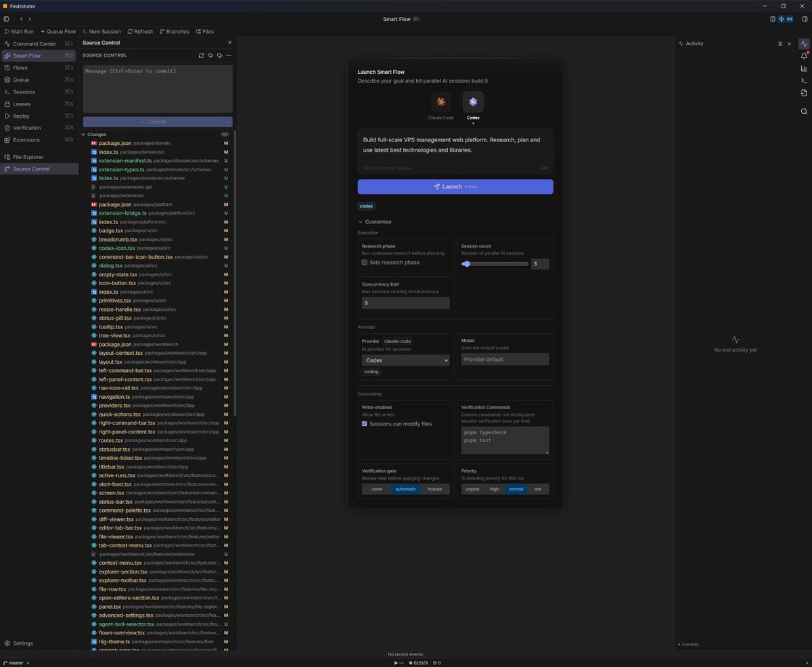
Task: Click the Verification Commands text area
Action: (x=505, y=440)
